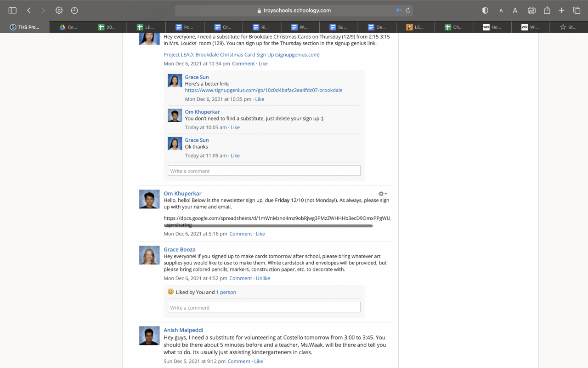Switch to the Google Drive Co... tab

tap(68, 27)
